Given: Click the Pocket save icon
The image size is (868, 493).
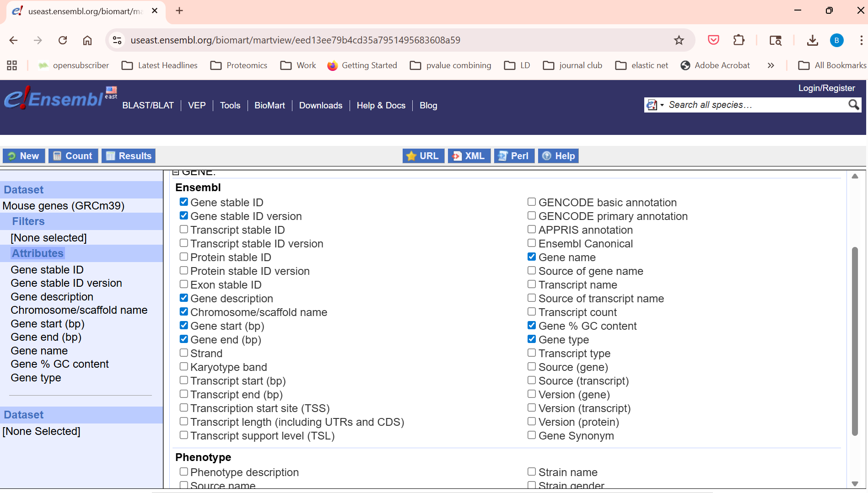Looking at the screenshot, I should pyautogui.click(x=713, y=40).
